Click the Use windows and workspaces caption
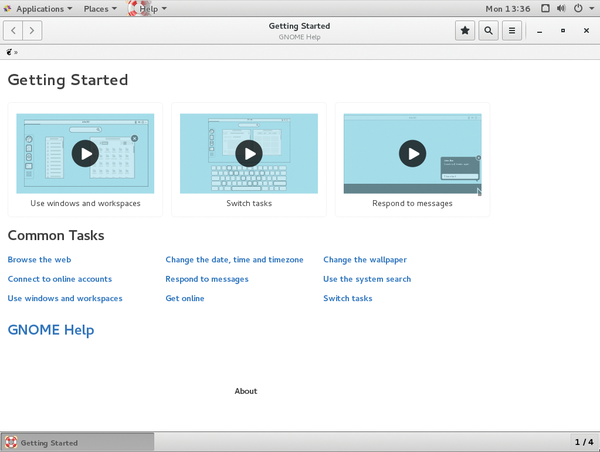This screenshot has width=600, height=452. coord(85,203)
